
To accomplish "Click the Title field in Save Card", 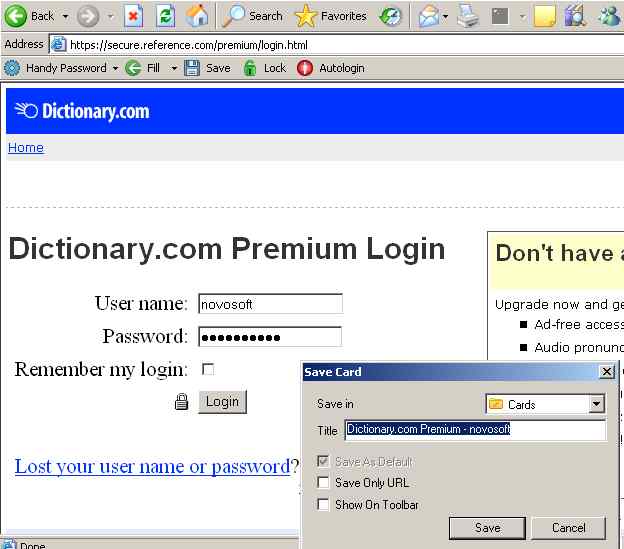I will (x=476, y=430).
